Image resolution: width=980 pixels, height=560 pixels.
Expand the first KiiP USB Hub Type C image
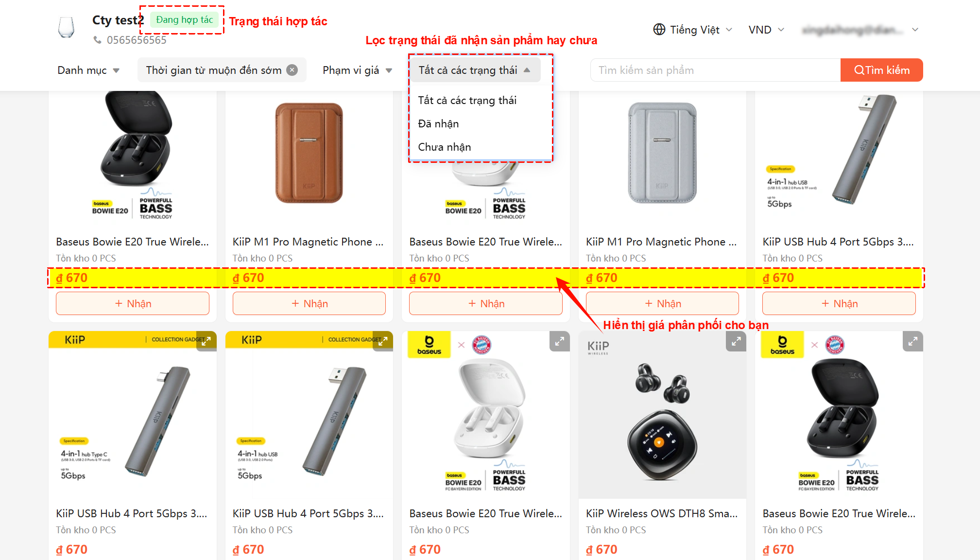pyautogui.click(x=206, y=341)
